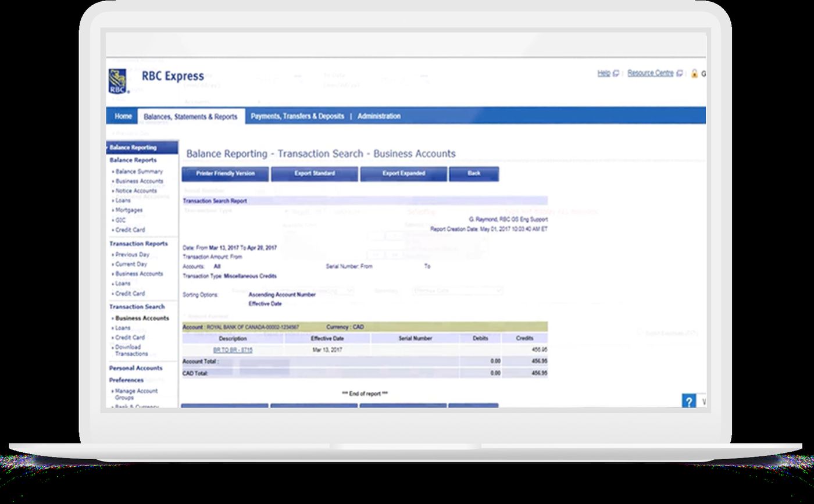This screenshot has width=814, height=504.
Task: Select Business Accounts under Transaction Search
Action: (x=142, y=318)
